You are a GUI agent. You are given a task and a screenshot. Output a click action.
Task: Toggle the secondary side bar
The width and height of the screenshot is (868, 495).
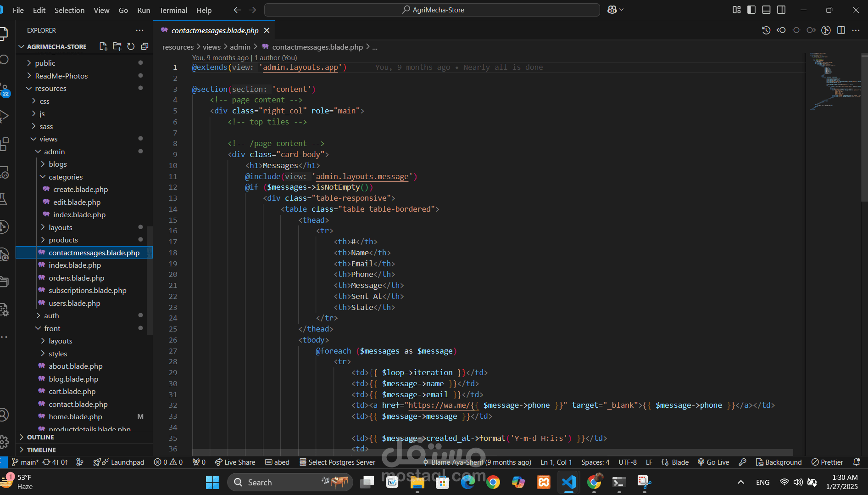pos(781,10)
